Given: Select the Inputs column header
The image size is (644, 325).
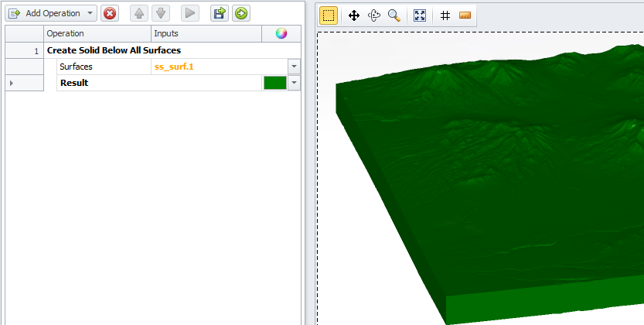Looking at the screenshot, I should tap(206, 34).
